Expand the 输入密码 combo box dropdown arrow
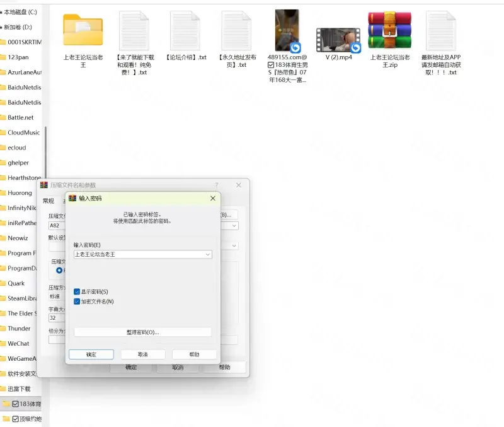Image resolution: width=504 pixels, height=427 pixels. [208, 254]
